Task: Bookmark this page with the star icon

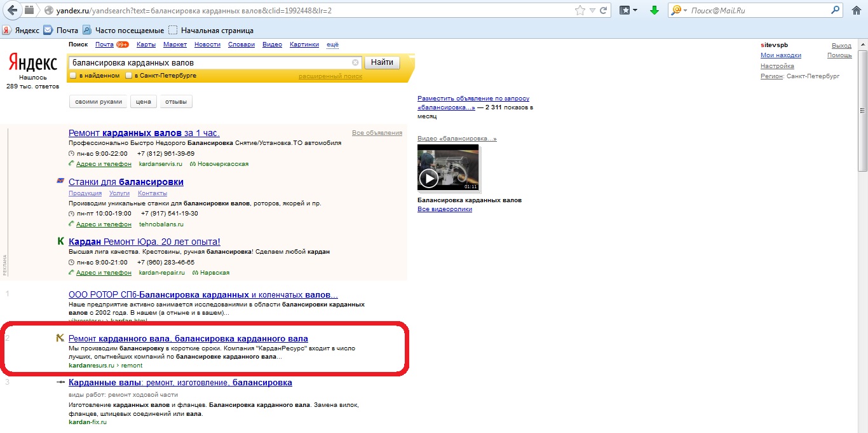Action: [x=580, y=10]
